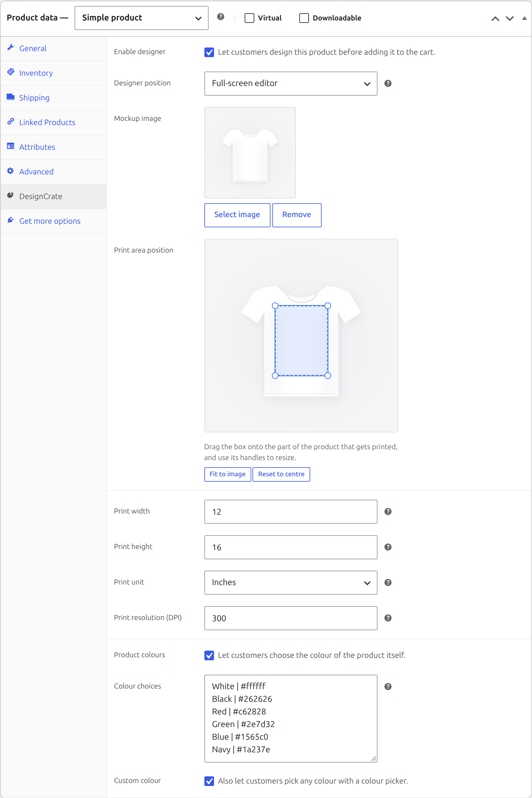
Task: Click the chain-link icon beside Linked Products
Action: [11, 121]
